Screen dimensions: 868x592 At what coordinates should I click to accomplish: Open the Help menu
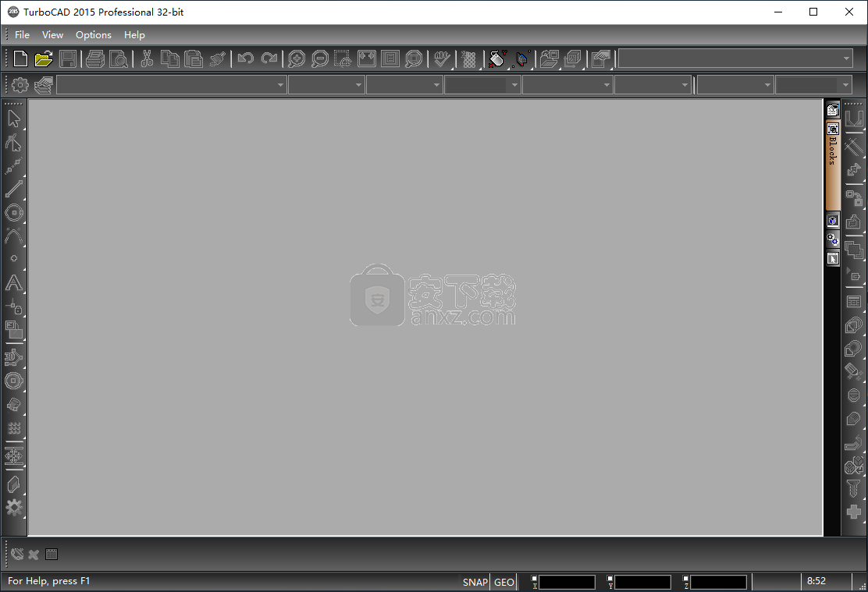coord(134,34)
